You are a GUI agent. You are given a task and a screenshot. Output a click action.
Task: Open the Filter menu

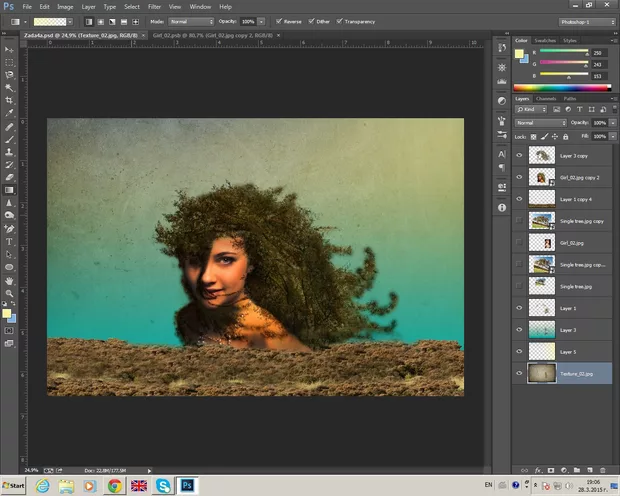click(x=155, y=6)
